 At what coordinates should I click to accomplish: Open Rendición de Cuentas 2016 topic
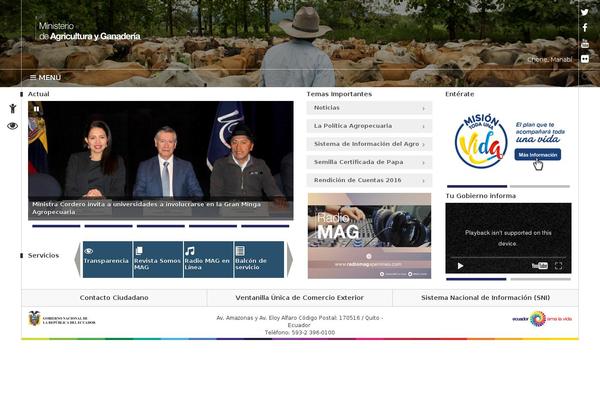(369, 180)
